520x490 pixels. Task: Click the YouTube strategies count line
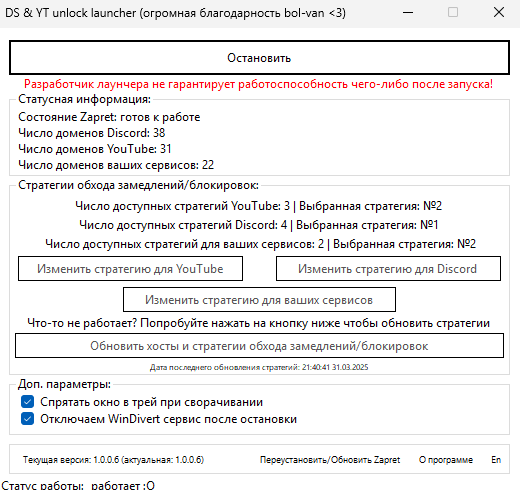pos(259,206)
